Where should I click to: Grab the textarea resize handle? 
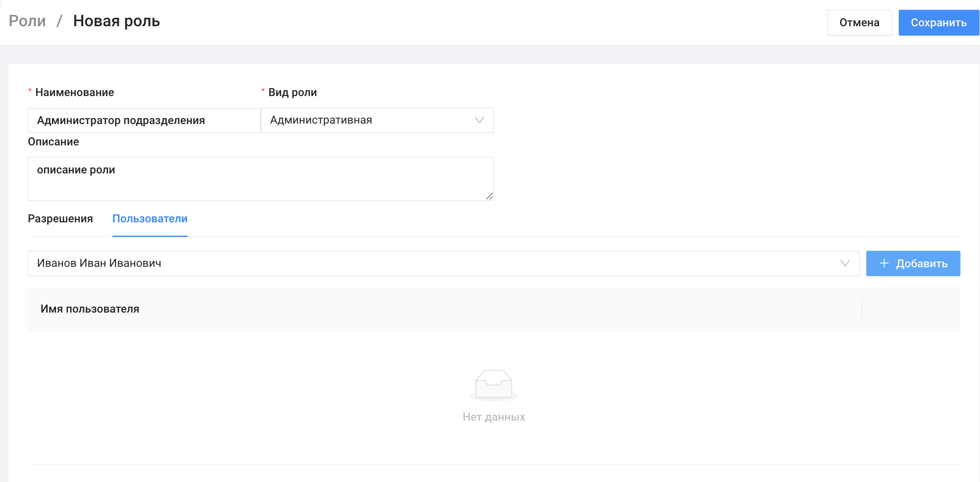click(489, 196)
